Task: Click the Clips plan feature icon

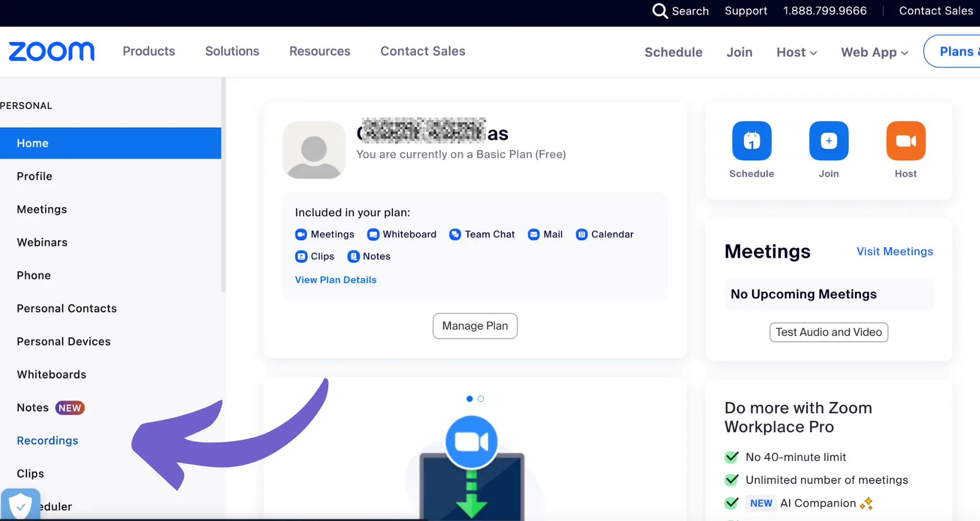Action: click(301, 256)
